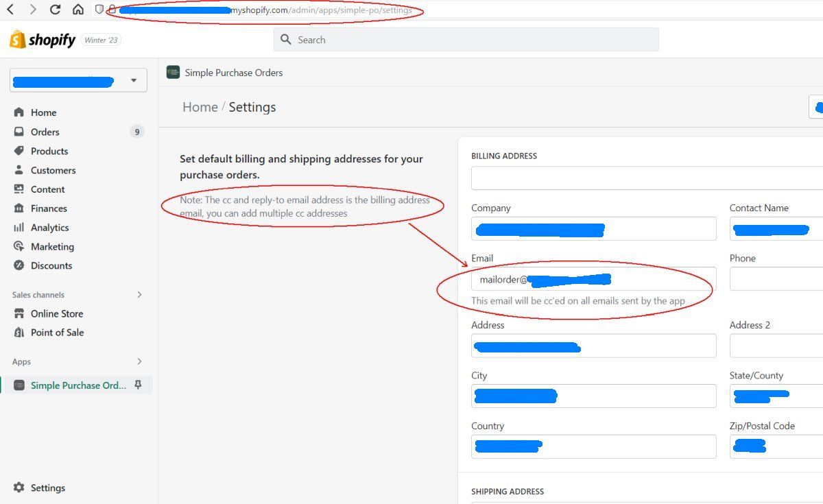Click the Customers person icon
Viewport: 823px width, 504px height.
[19, 170]
